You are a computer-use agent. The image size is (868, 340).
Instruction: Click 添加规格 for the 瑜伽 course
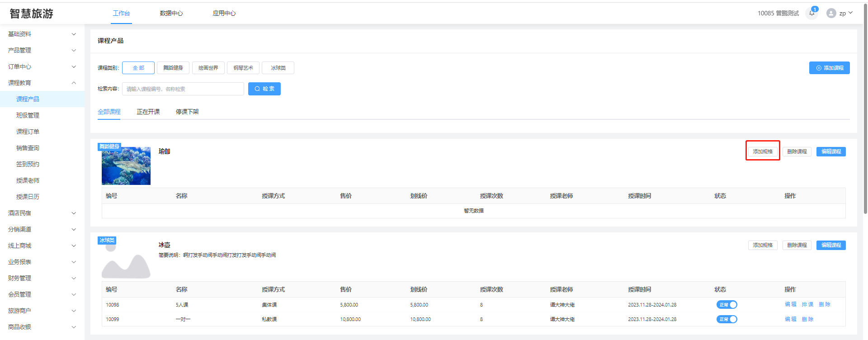pos(763,151)
